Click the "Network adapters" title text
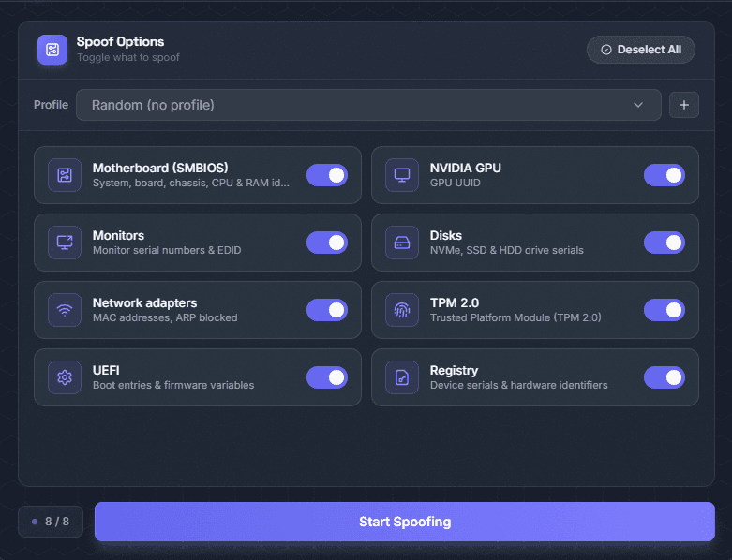Image resolution: width=732 pixels, height=560 pixels. tap(144, 303)
